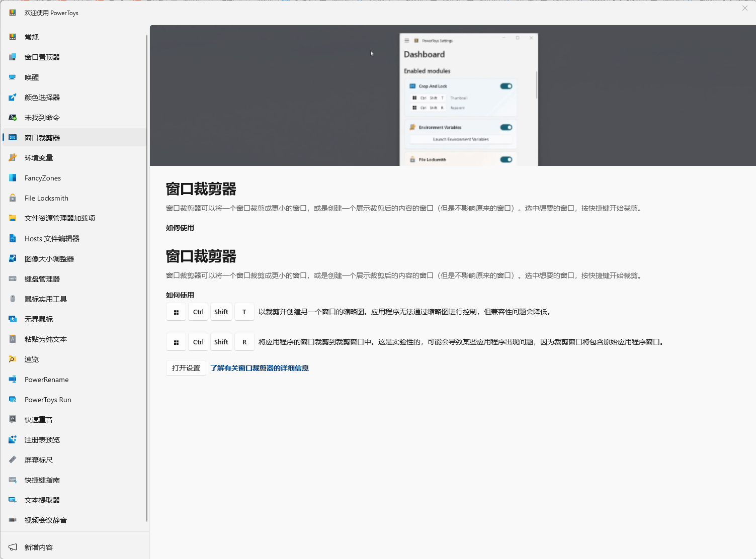Open the 了解有关窗口裁剪器的详细信息 link
Image resolution: width=756 pixels, height=559 pixels.
click(x=260, y=368)
